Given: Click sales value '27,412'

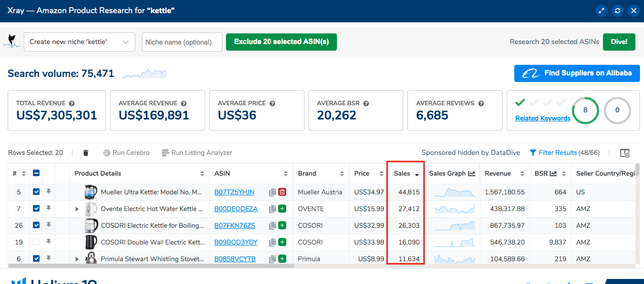Looking at the screenshot, I should [409, 209].
